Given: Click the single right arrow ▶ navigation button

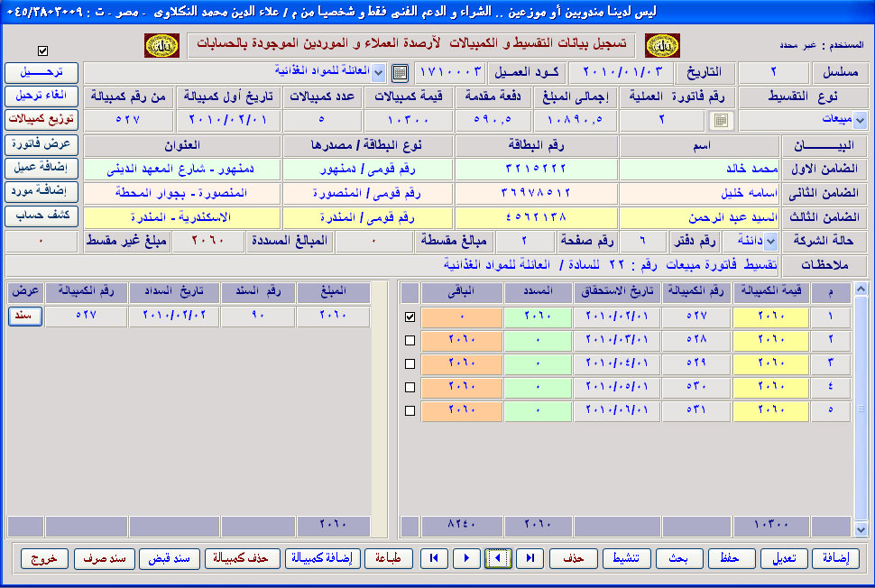Looking at the screenshot, I should coord(466,558).
